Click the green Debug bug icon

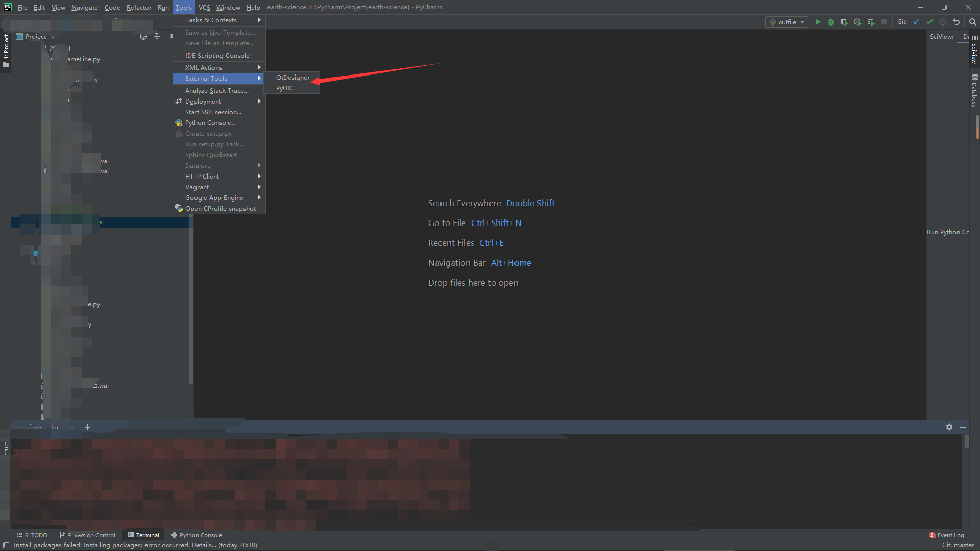[831, 22]
